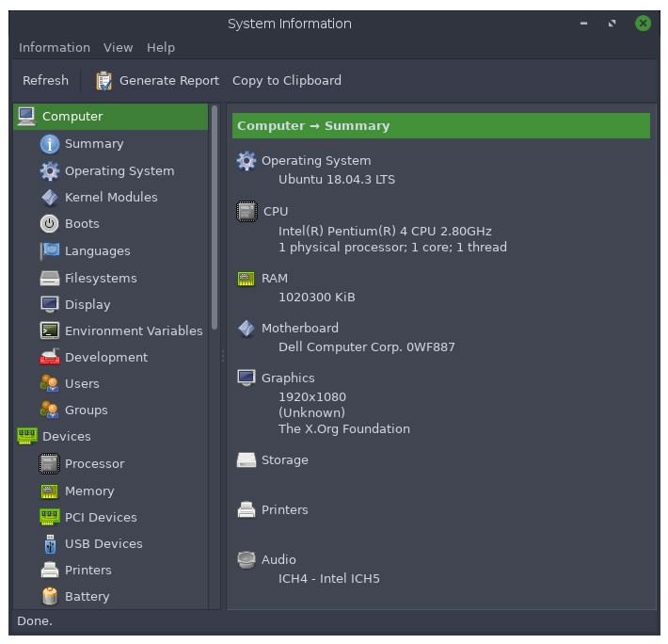The image size is (668, 644).
Task: Click the Users people icon
Action: [x=50, y=383]
